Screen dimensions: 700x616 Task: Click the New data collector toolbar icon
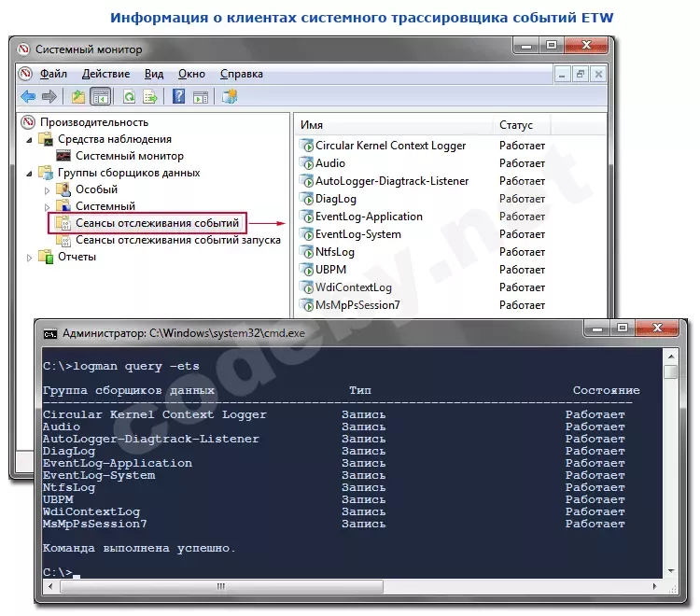pyautogui.click(x=230, y=96)
